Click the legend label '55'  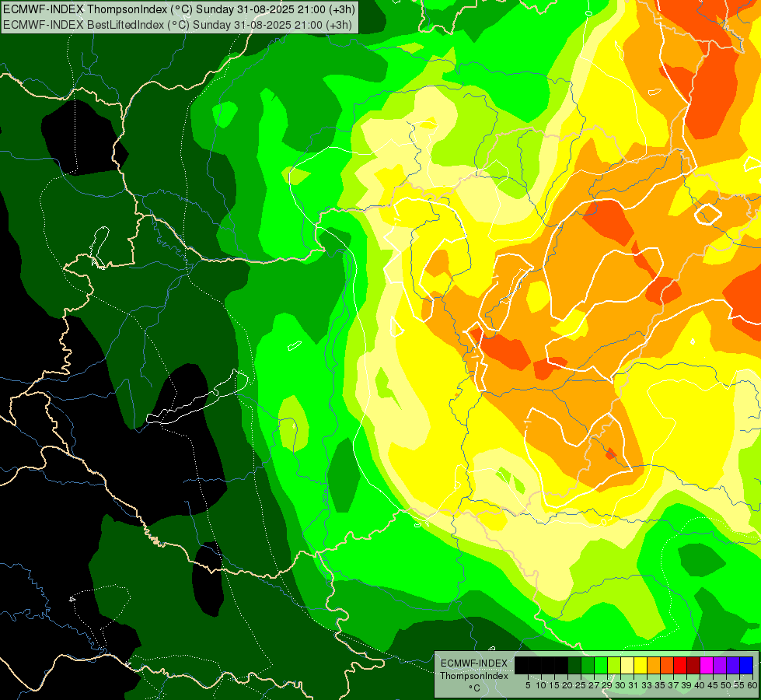(x=740, y=685)
